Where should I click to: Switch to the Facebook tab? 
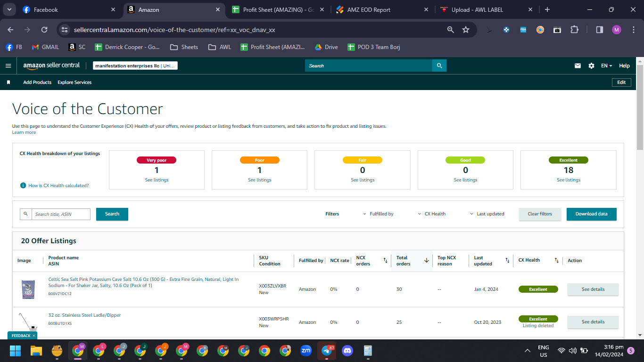click(x=68, y=9)
